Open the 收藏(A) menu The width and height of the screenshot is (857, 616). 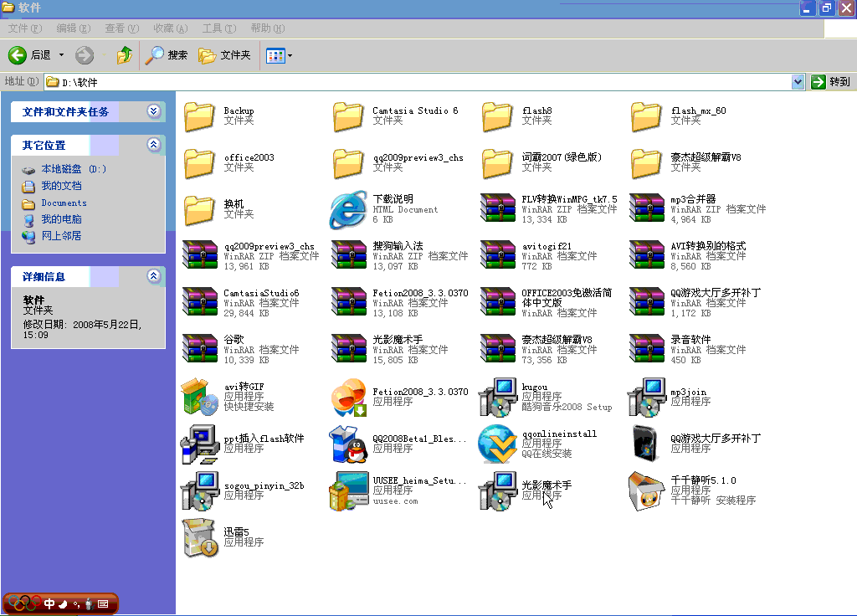pos(171,28)
